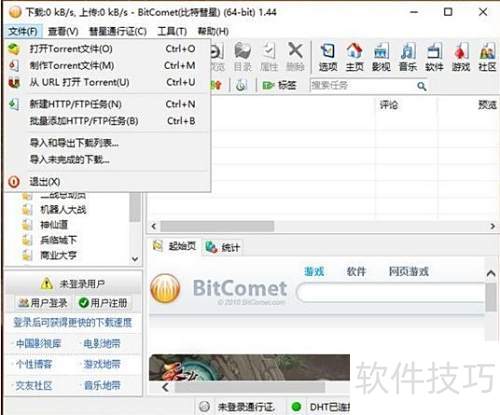Open the 游戏地带 link
The width and height of the screenshot is (500, 415).
[102, 364]
